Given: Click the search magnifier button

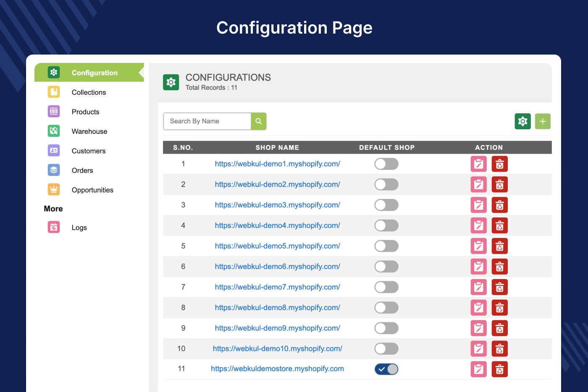Looking at the screenshot, I should (258, 121).
